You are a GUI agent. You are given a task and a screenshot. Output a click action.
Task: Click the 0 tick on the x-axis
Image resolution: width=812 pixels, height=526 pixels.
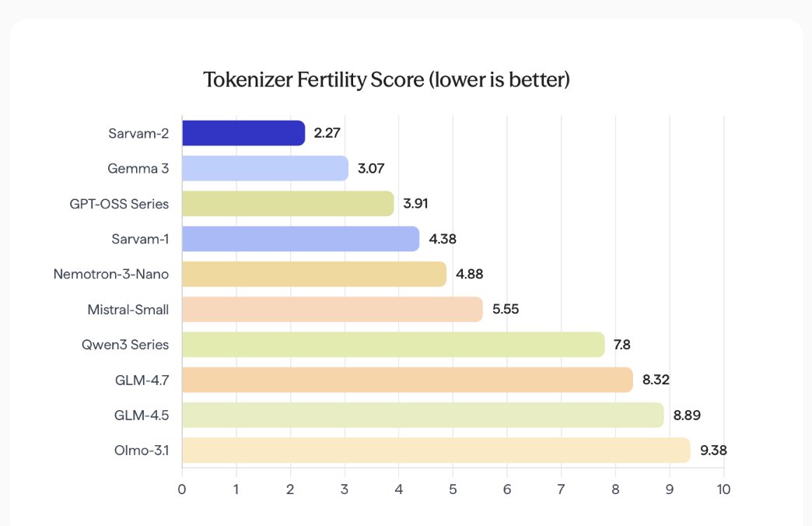click(x=182, y=489)
